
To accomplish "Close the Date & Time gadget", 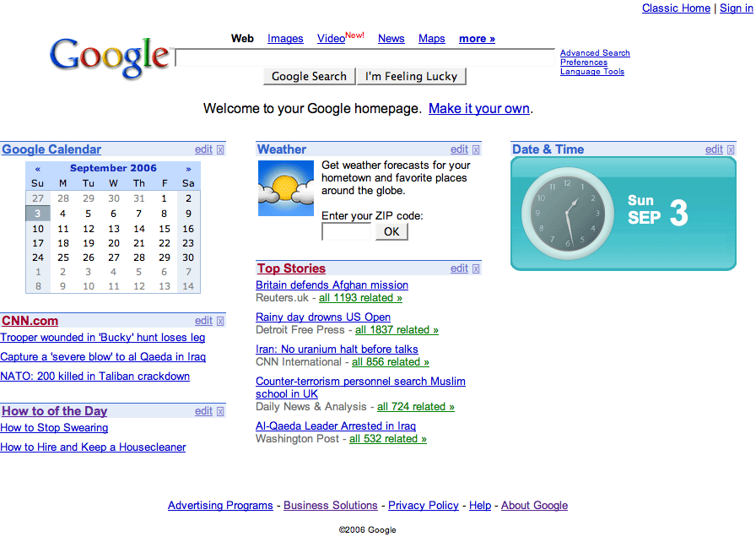I will coord(731,149).
